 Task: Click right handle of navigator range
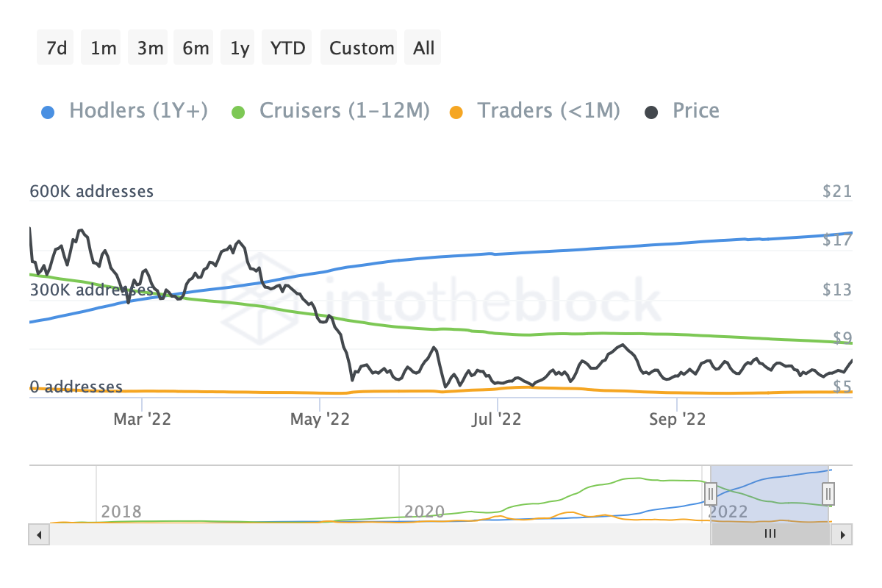[828, 493]
